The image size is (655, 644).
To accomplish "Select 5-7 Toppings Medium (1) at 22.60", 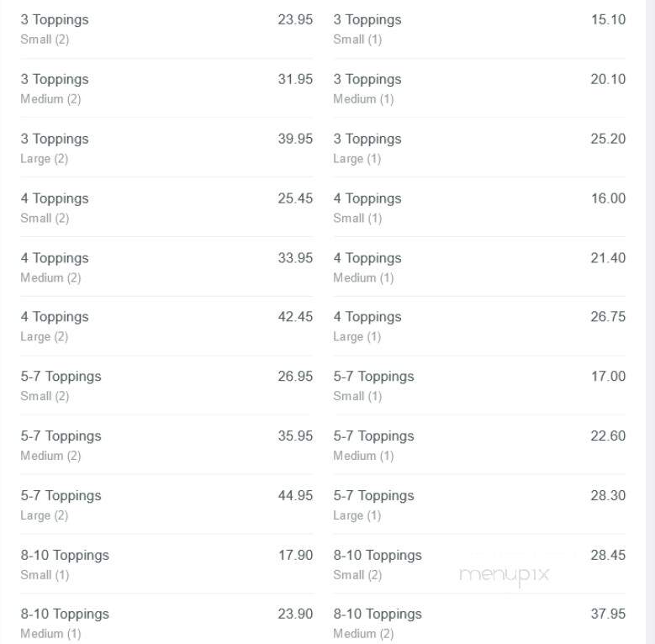I will [479, 446].
